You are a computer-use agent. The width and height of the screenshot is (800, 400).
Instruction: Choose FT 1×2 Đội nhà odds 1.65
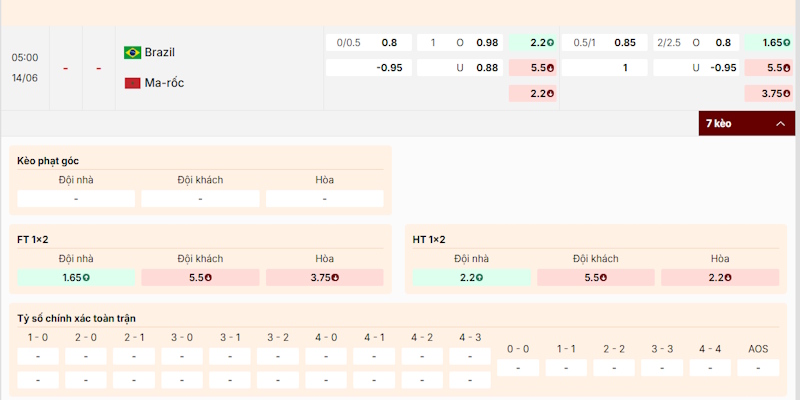coord(76,278)
